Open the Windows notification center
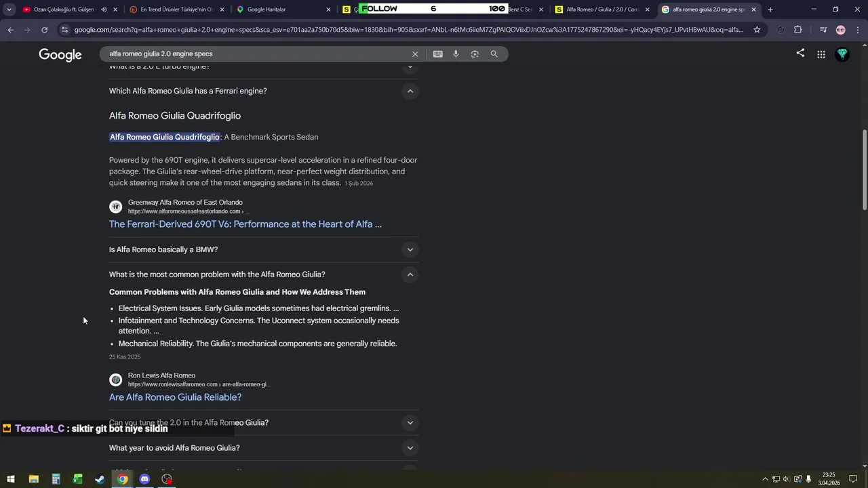The image size is (868, 488). pyautogui.click(x=853, y=479)
